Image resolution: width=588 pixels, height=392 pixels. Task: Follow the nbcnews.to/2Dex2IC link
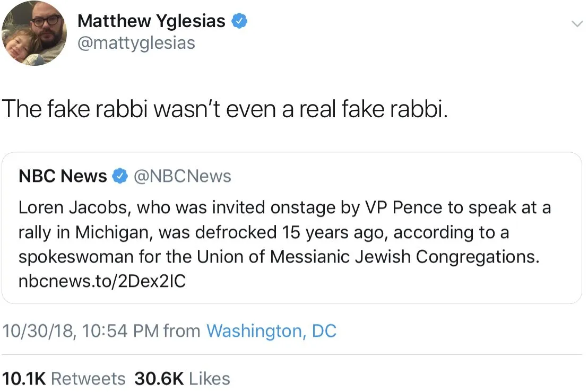tap(102, 281)
